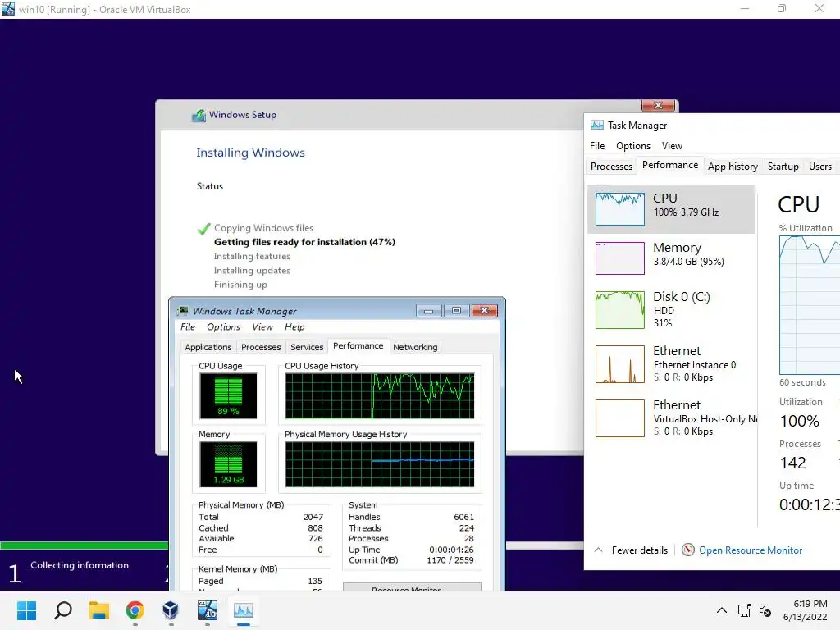Collapse with Fewer details chevron

pyautogui.click(x=598, y=550)
